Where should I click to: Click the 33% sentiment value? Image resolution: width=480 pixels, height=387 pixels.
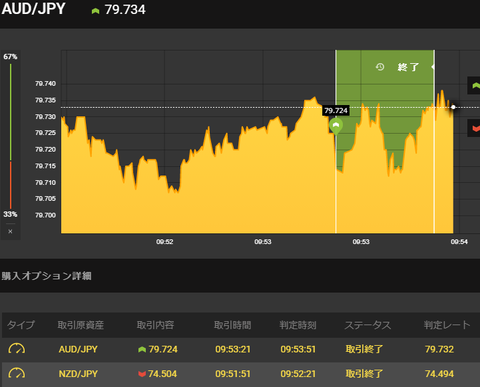(10, 214)
